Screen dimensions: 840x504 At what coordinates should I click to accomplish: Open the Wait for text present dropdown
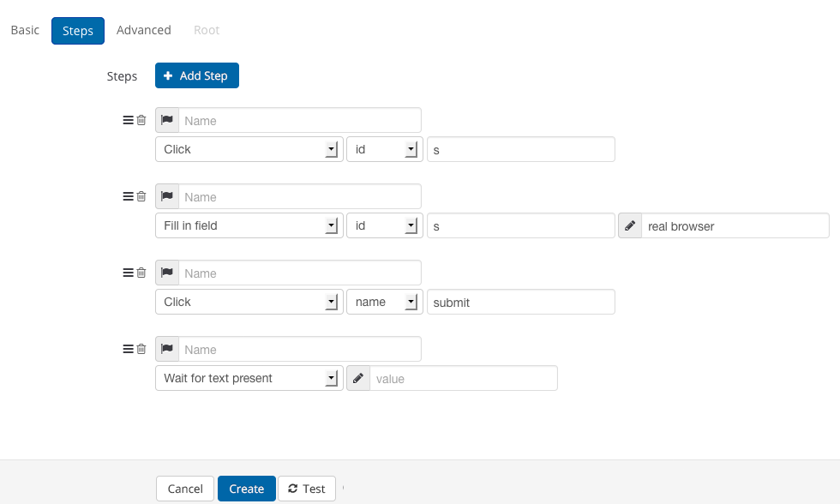(x=249, y=378)
